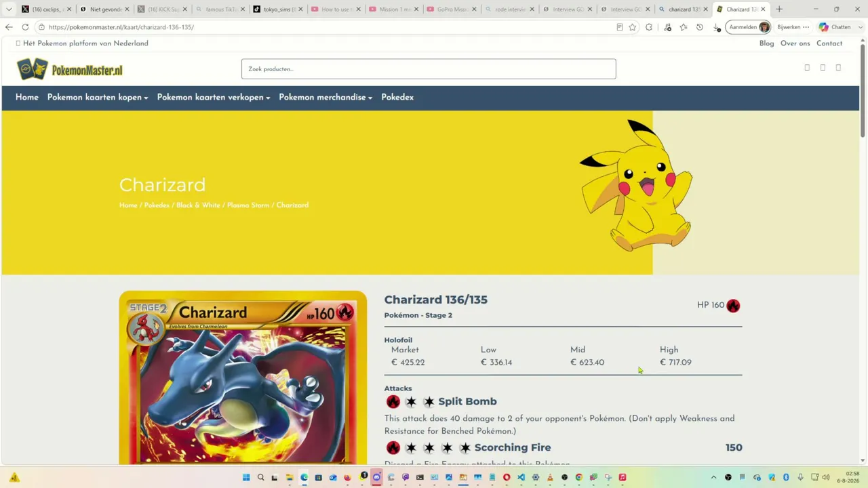
Task: Open the Bijwerken update menu
Action: click(x=793, y=27)
